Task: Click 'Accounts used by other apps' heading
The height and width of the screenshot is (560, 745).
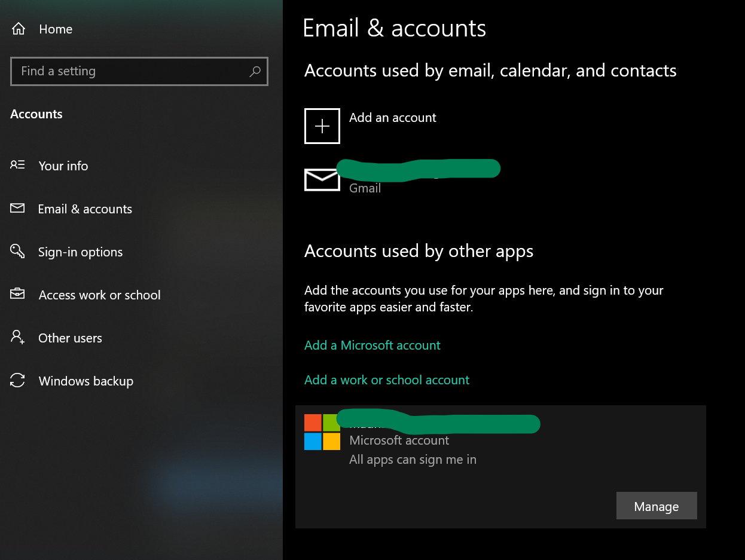Action: [419, 251]
